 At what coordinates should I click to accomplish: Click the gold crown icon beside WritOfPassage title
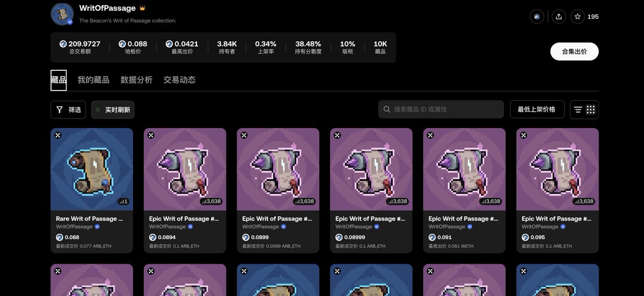(x=142, y=9)
